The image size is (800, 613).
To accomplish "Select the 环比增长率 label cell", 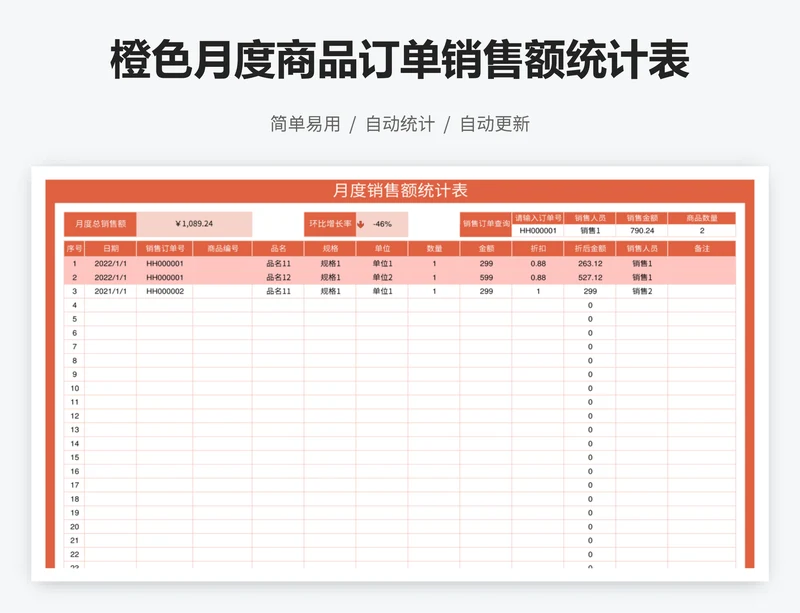I will tap(330, 224).
